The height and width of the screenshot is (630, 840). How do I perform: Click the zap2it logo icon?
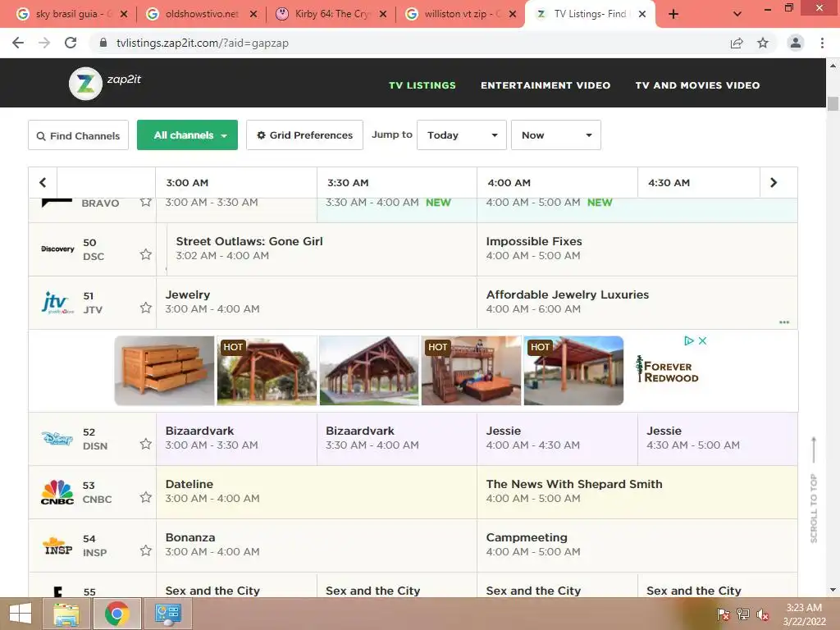(85, 83)
